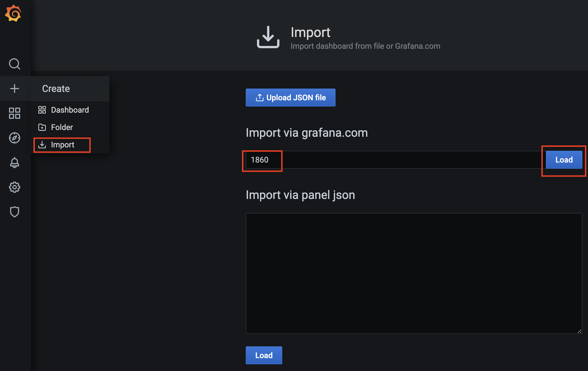Select Dashboard in Create menu
Viewport: 588px width, 371px height.
[70, 110]
